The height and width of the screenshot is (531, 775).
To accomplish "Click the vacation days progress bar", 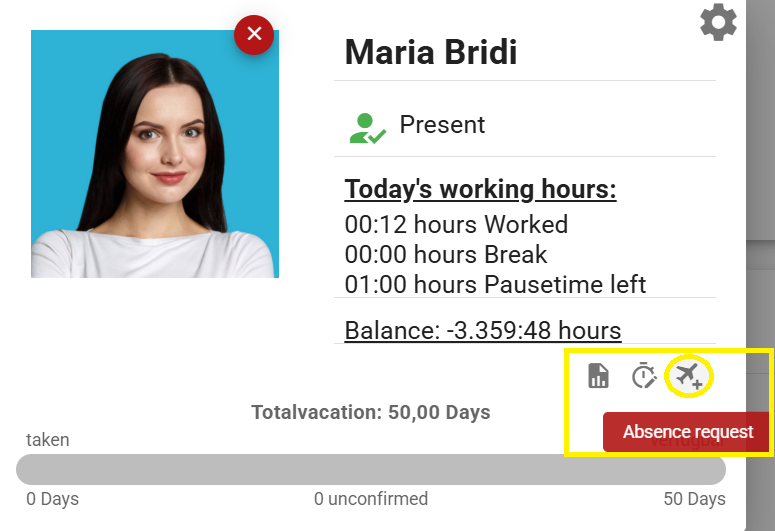I will 370,470.
